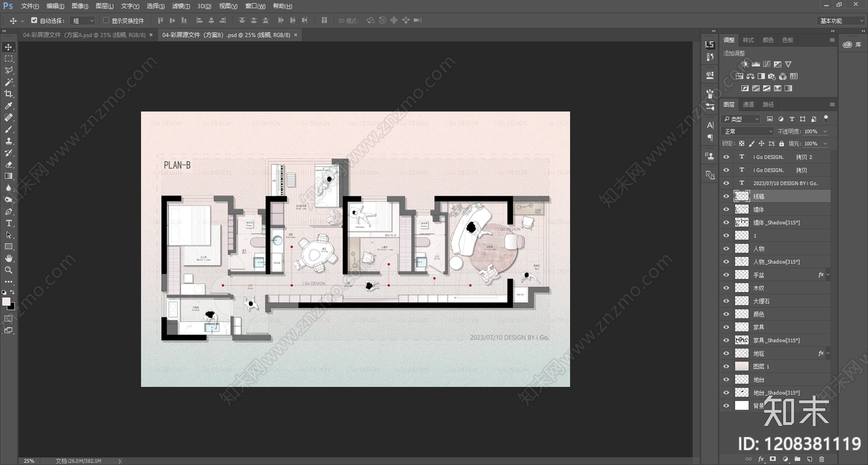
Task: Select the Eyedropper tool
Action: [9, 106]
